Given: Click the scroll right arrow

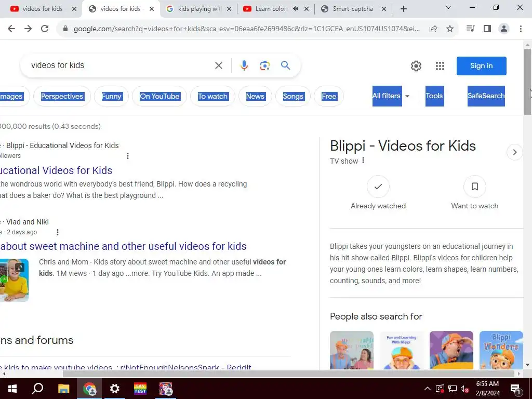Looking at the screenshot, I should [519, 374].
